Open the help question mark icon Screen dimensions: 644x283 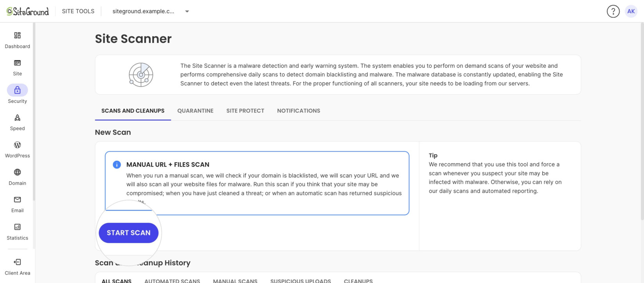(x=613, y=11)
